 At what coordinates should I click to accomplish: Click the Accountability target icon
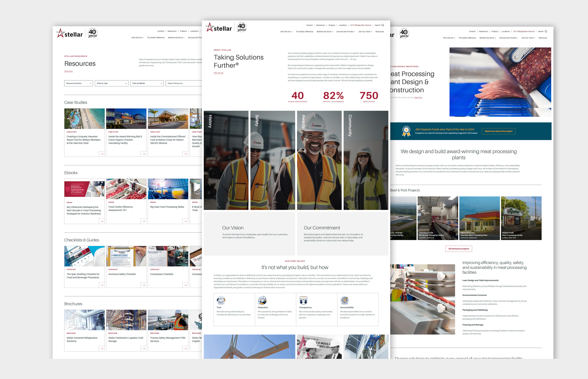[345, 300]
